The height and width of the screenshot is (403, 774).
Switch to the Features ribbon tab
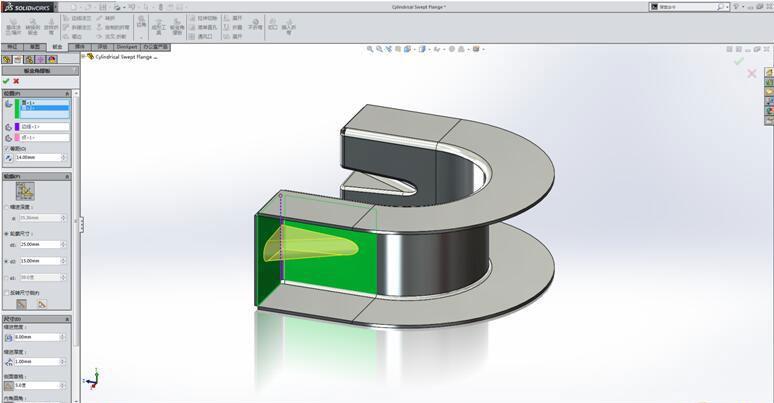point(12,47)
